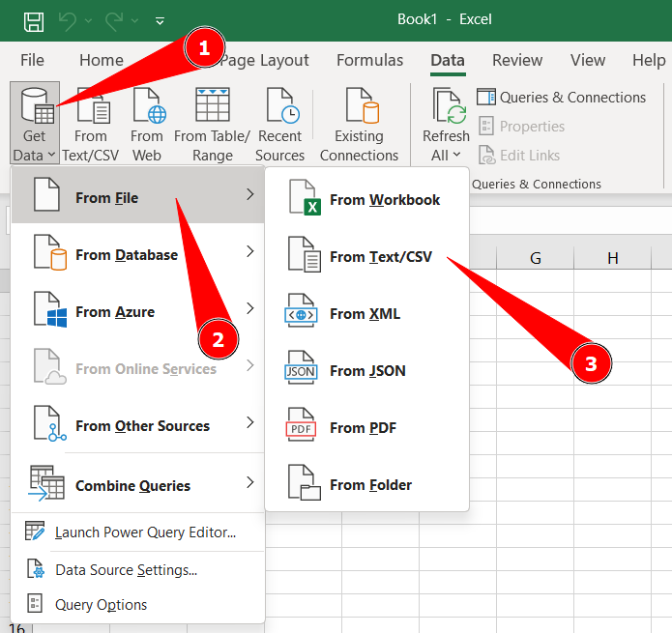This screenshot has height=633, width=672.
Task: Switch to the Page Layout tab
Action: (x=265, y=60)
